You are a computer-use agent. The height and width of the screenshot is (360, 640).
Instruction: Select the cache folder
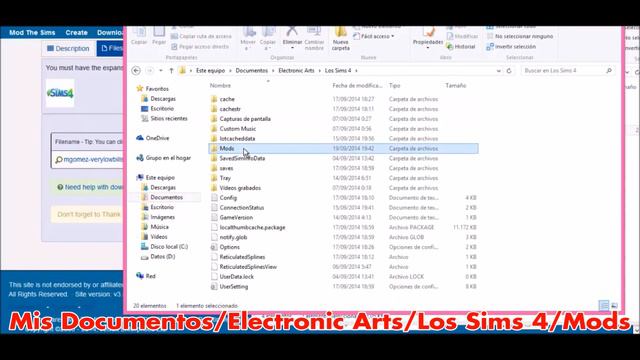(227, 99)
